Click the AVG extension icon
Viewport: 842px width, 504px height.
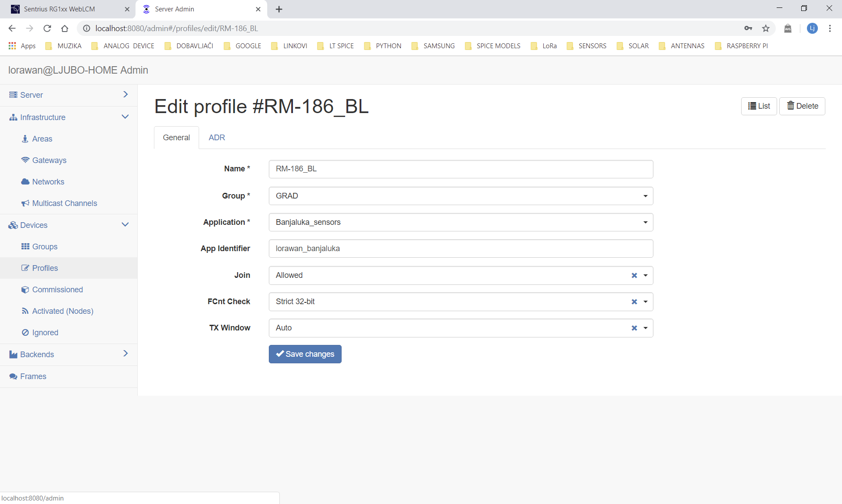point(788,28)
